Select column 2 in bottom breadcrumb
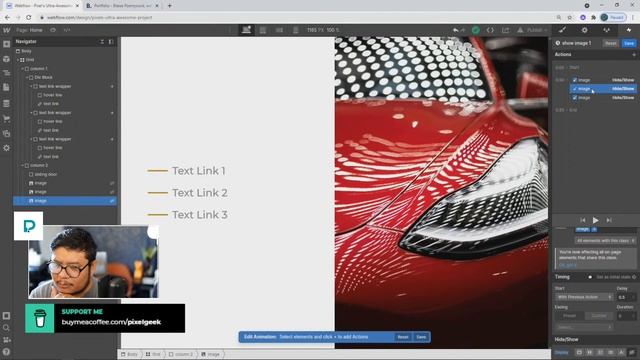This screenshot has width=640, height=360. coord(181,354)
